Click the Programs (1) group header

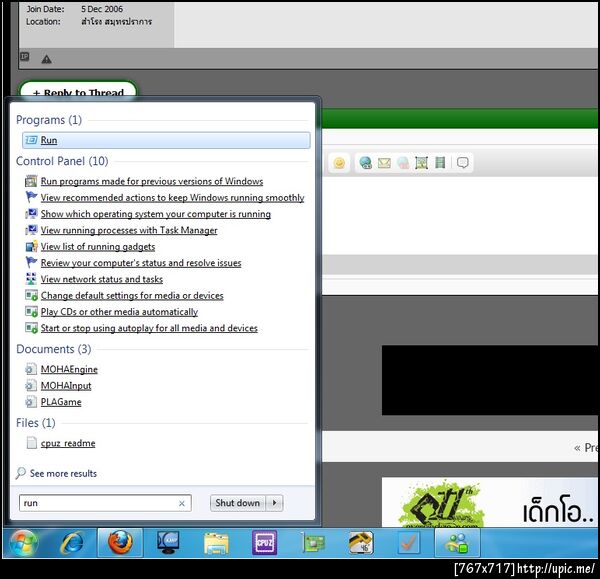(x=49, y=120)
